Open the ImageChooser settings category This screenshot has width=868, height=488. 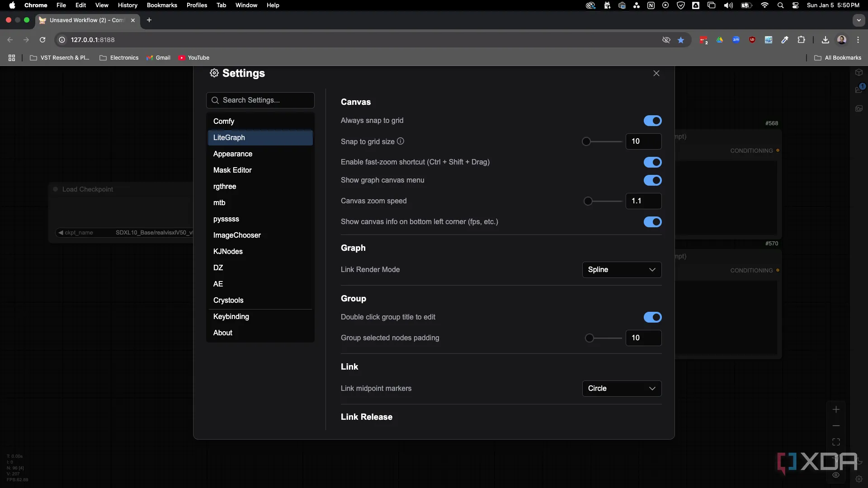point(260,235)
